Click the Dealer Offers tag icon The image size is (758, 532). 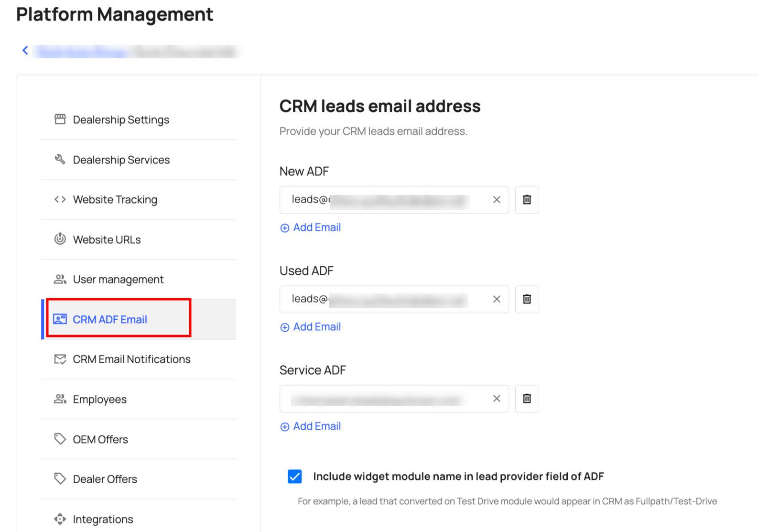tap(60, 478)
